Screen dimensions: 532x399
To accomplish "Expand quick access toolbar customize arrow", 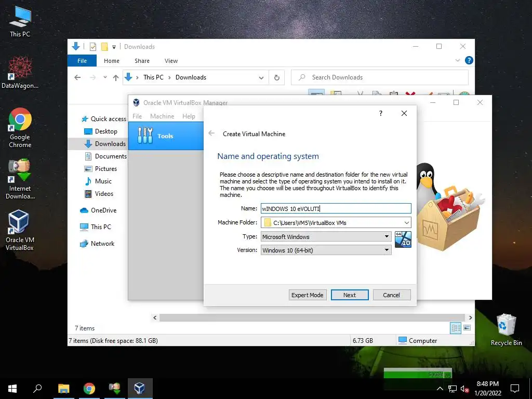I will (x=114, y=47).
